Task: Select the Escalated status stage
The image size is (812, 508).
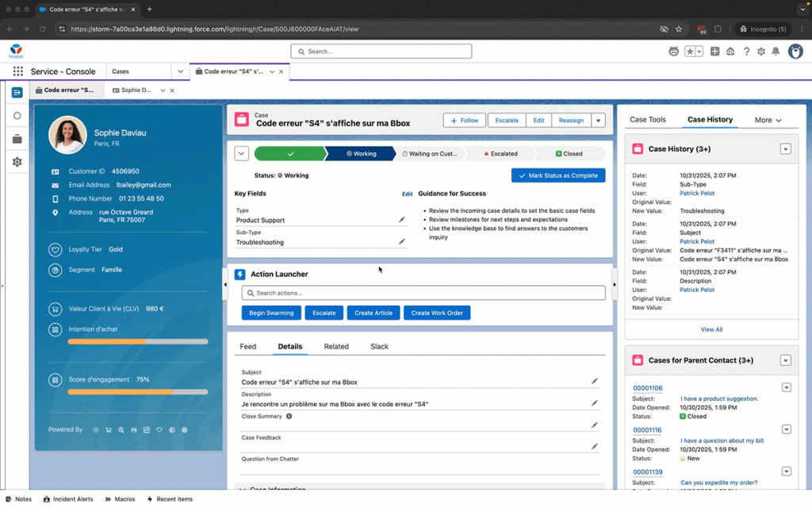Action: tap(500, 154)
